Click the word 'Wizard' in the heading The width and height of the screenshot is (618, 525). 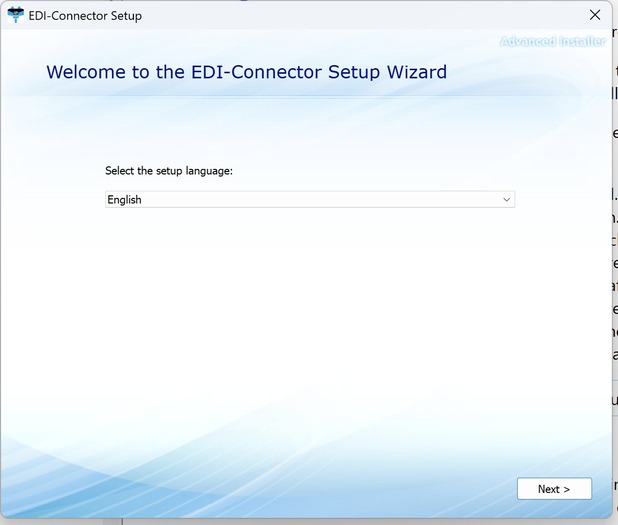click(415, 72)
